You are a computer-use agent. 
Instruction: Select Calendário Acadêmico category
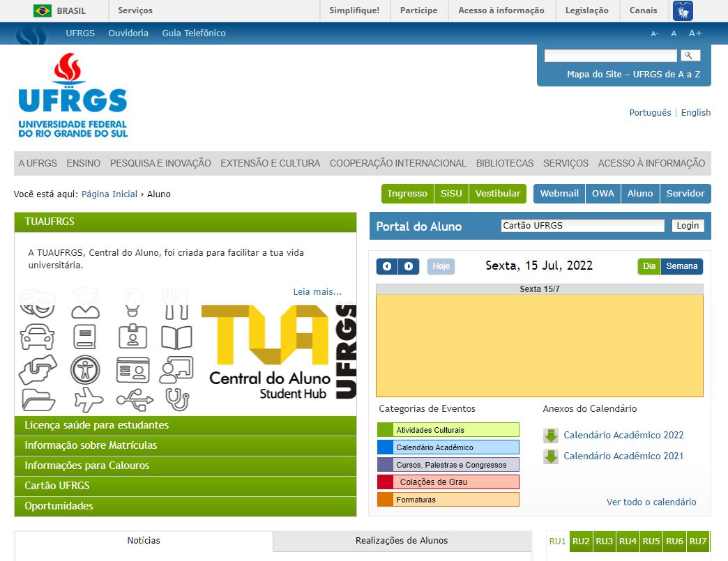coord(448,447)
